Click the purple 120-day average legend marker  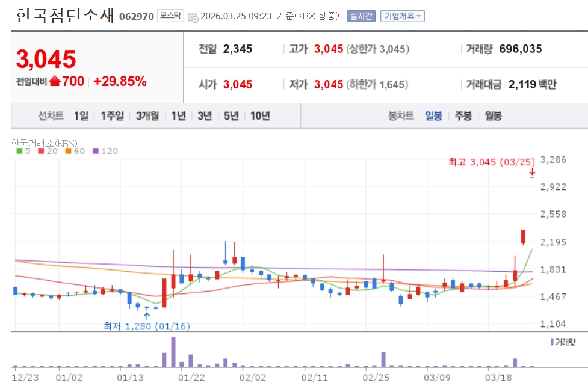(95, 151)
